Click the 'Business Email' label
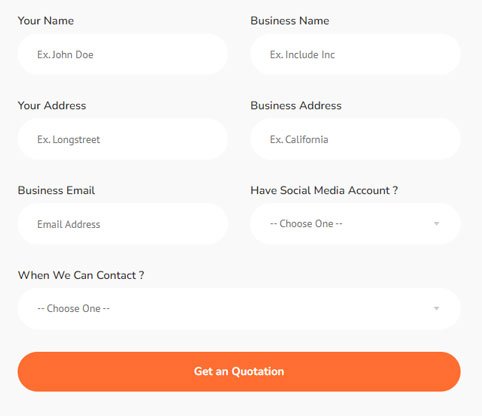Screen dimensions: 482x416 point(56,190)
